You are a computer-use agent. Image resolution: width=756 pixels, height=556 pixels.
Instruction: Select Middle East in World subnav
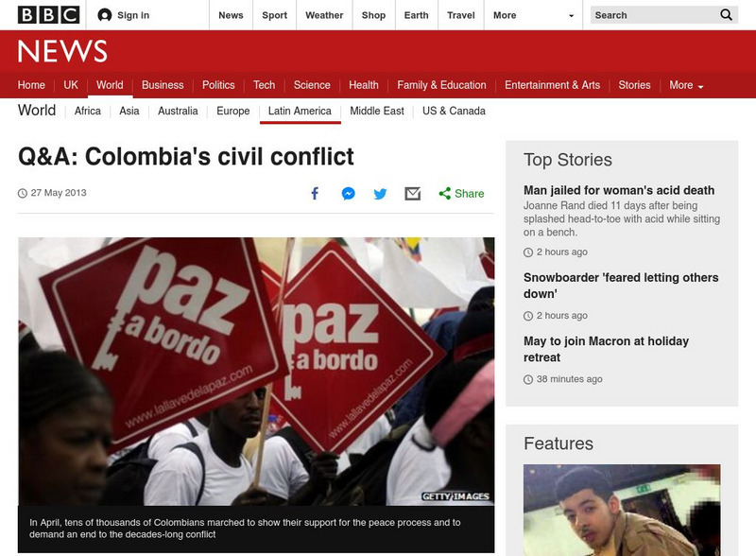point(376,111)
